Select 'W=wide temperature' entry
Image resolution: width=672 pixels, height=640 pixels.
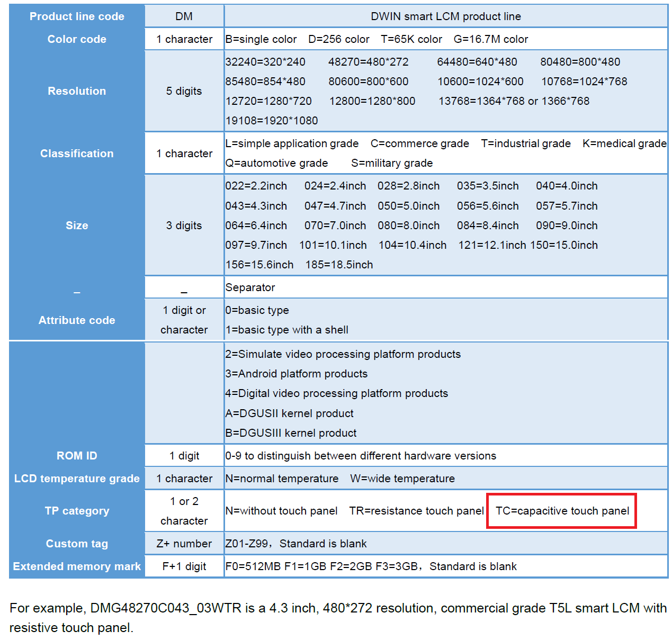tap(402, 479)
